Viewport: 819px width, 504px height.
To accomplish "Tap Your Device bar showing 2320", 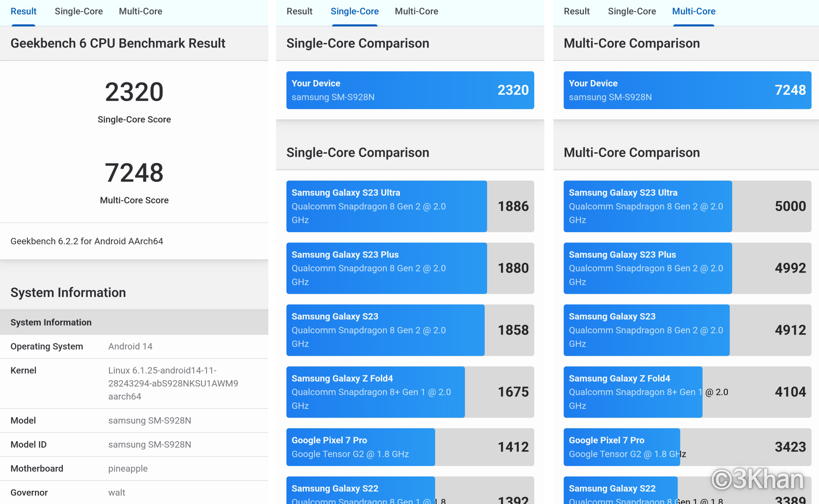I will click(x=410, y=90).
